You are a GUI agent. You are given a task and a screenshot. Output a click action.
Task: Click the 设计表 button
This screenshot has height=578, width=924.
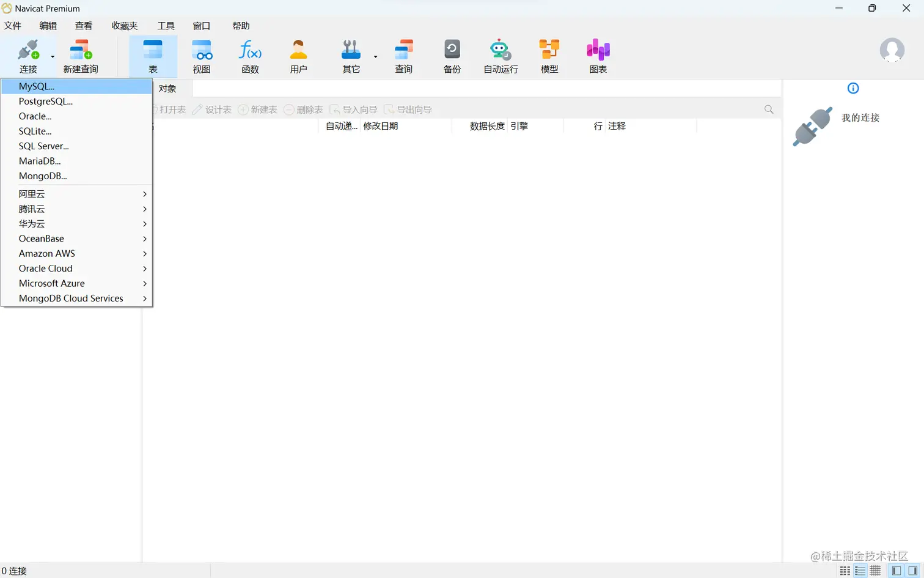pyautogui.click(x=211, y=109)
